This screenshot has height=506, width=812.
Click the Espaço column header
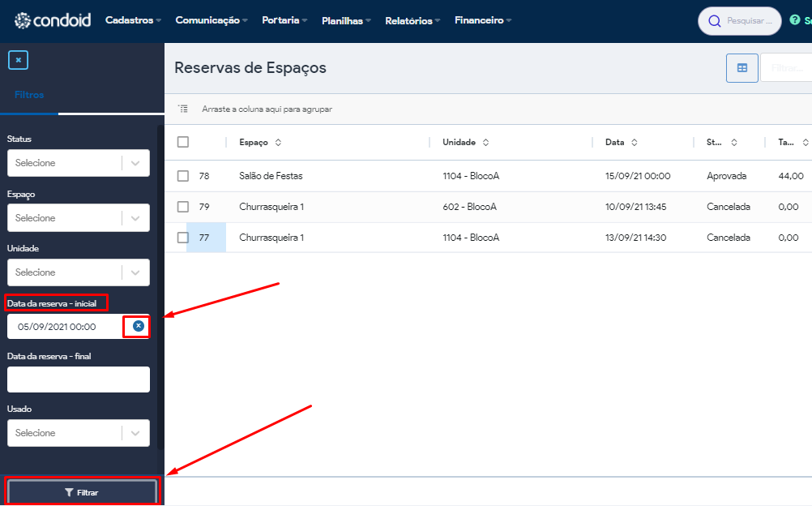click(253, 143)
